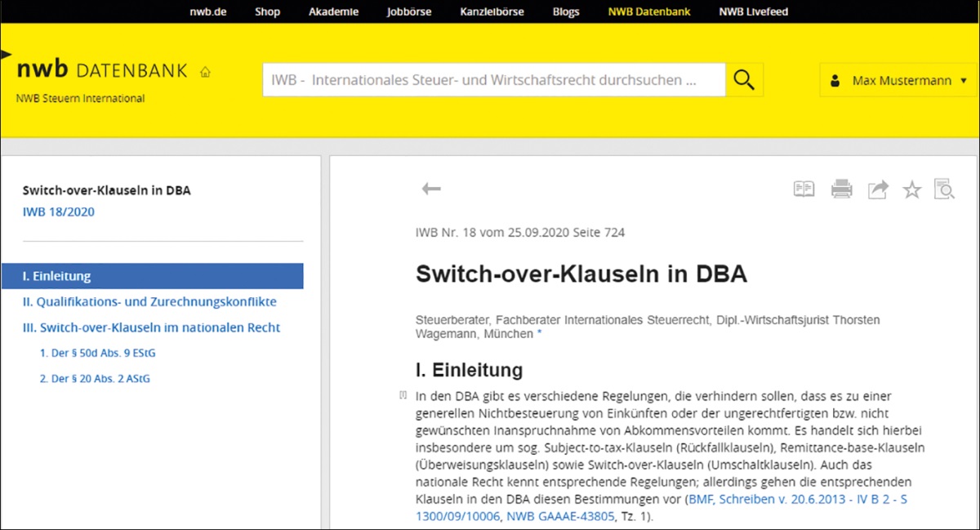Click the search field for IWB

pos(493,80)
